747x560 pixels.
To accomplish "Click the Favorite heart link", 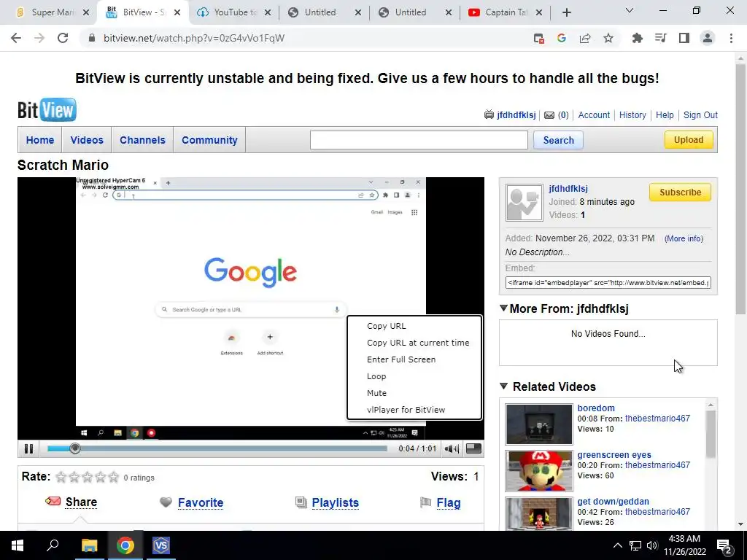I will pos(200,502).
